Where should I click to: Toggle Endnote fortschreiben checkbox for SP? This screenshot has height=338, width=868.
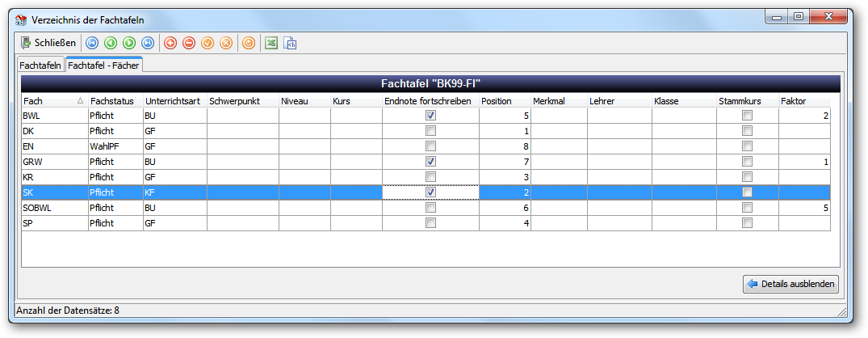[430, 222]
